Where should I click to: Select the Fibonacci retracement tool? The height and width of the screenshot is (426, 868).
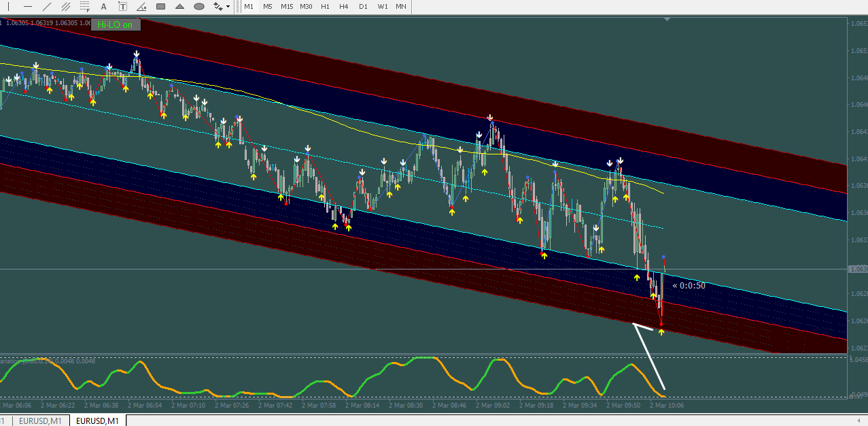click(x=85, y=7)
